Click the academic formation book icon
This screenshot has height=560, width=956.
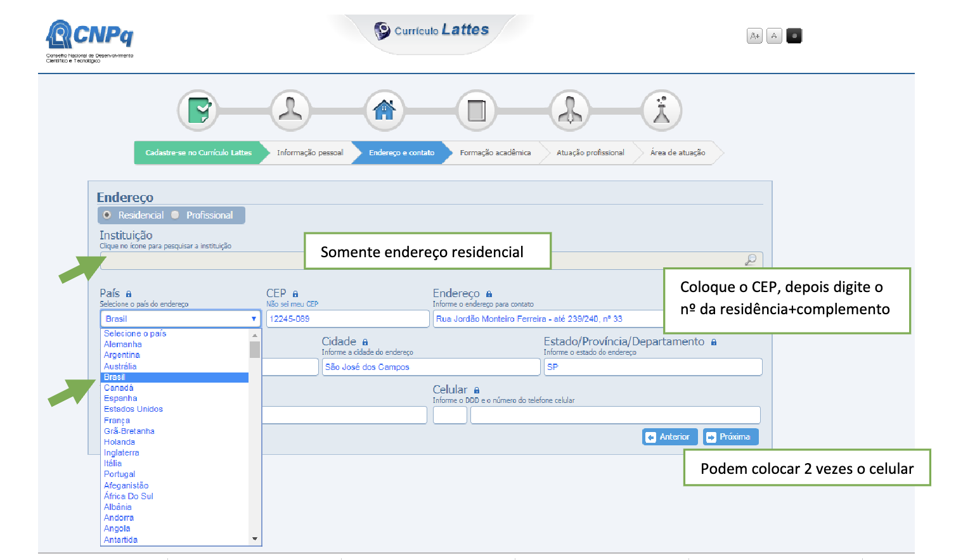coord(476,110)
